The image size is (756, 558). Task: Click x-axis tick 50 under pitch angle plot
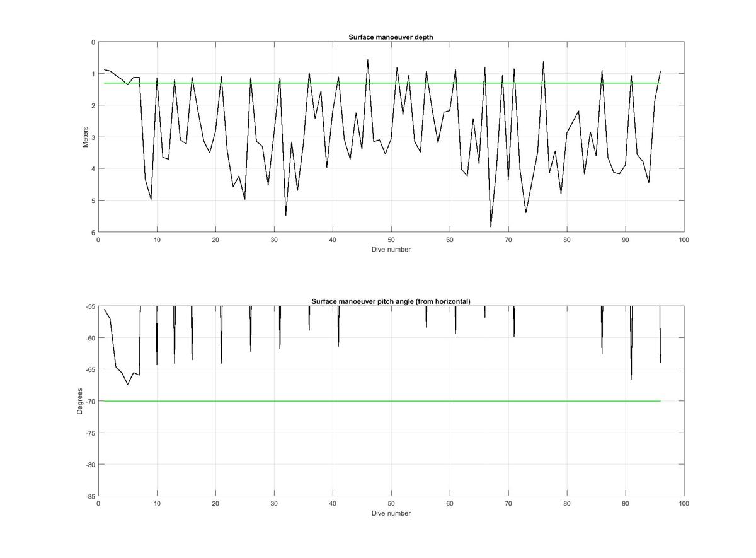(x=391, y=504)
